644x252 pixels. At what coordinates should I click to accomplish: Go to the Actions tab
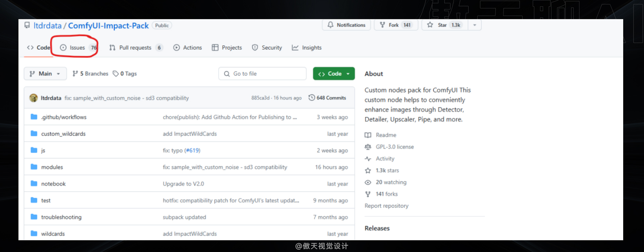click(x=187, y=48)
